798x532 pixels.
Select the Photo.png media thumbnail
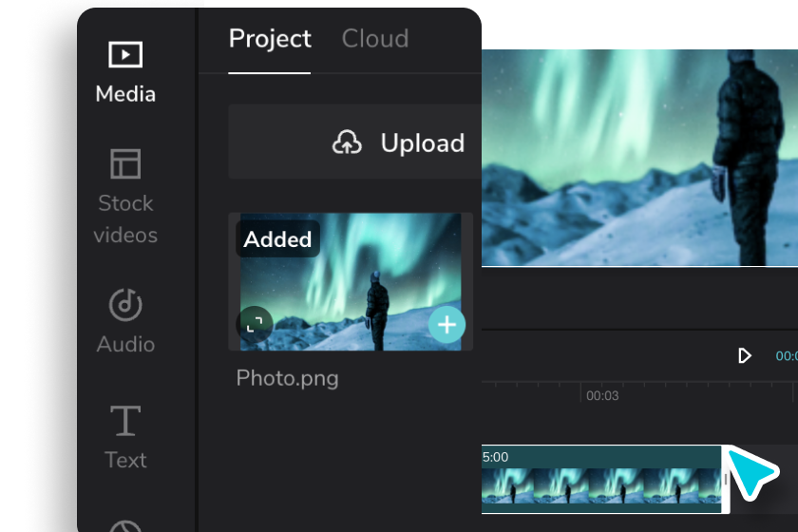(x=351, y=281)
